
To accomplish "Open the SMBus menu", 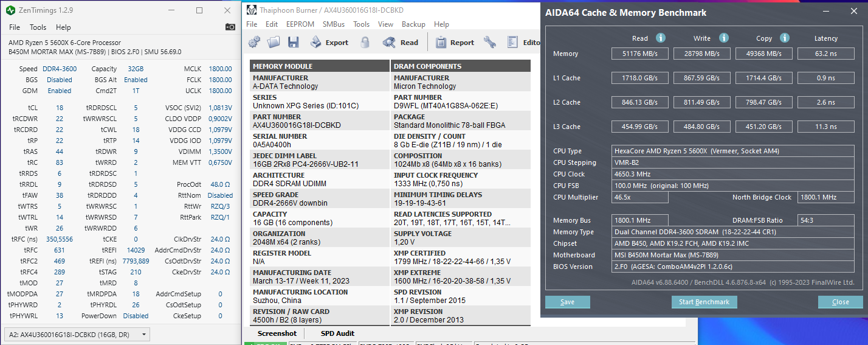I will click(x=334, y=24).
